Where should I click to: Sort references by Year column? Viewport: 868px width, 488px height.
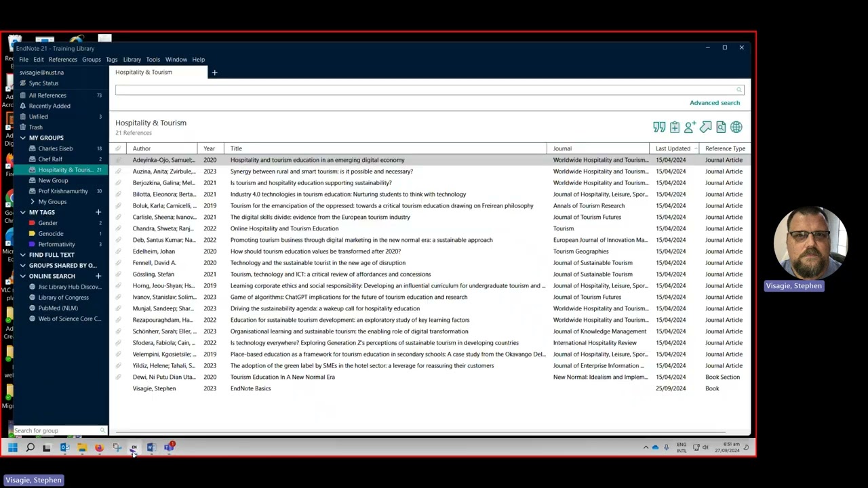[210, 148]
